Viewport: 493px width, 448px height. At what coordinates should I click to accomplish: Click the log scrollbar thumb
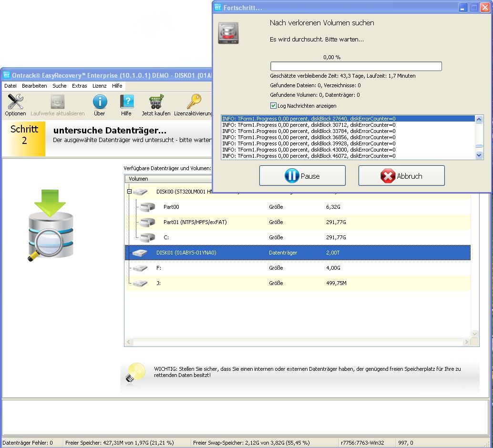[479, 146]
